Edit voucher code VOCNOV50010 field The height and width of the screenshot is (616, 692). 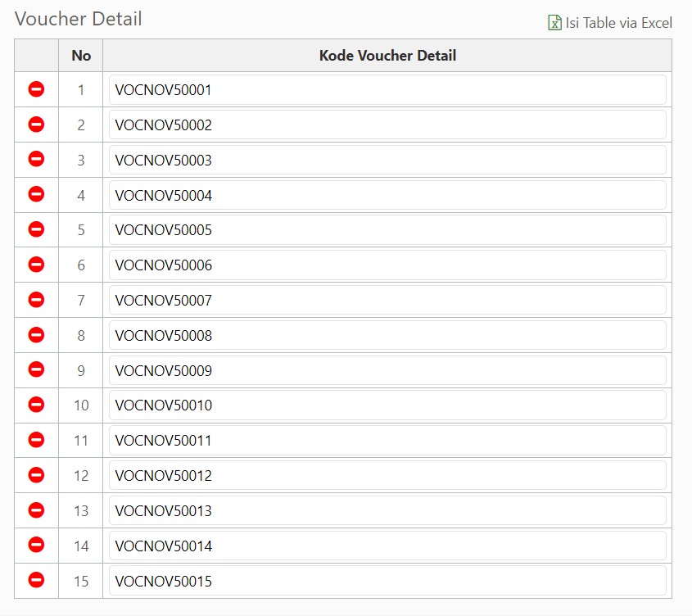pos(387,405)
